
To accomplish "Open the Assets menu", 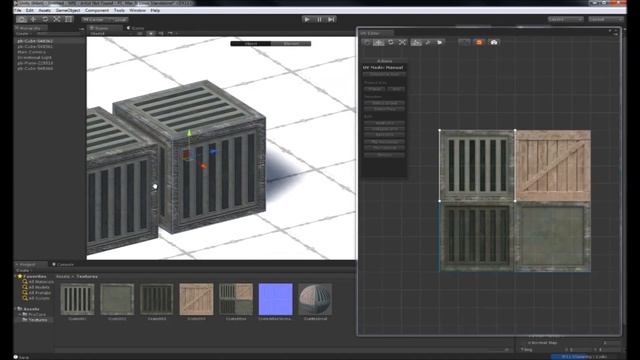I will pyautogui.click(x=44, y=10).
